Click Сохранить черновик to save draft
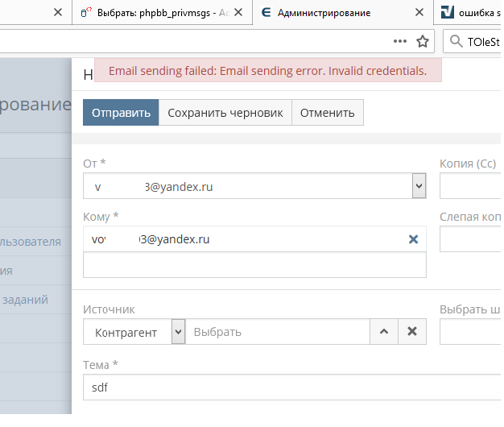This screenshot has height=427, width=504. [x=225, y=113]
